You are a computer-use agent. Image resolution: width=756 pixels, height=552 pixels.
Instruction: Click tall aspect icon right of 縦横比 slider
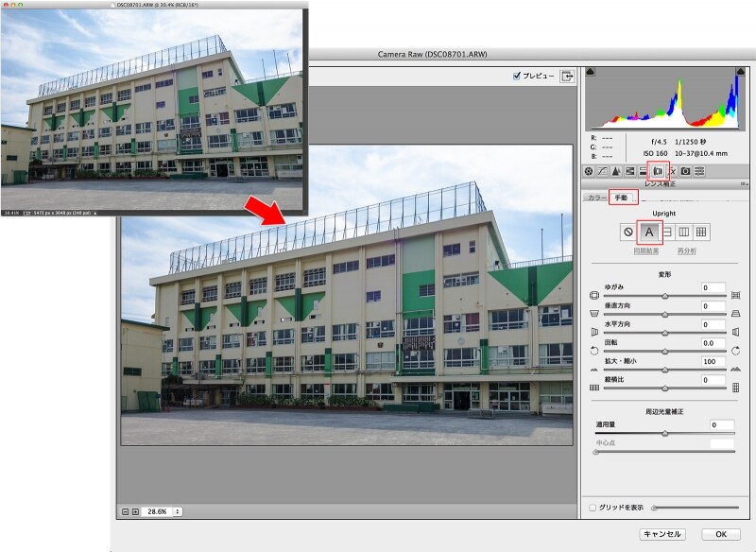coord(736,388)
